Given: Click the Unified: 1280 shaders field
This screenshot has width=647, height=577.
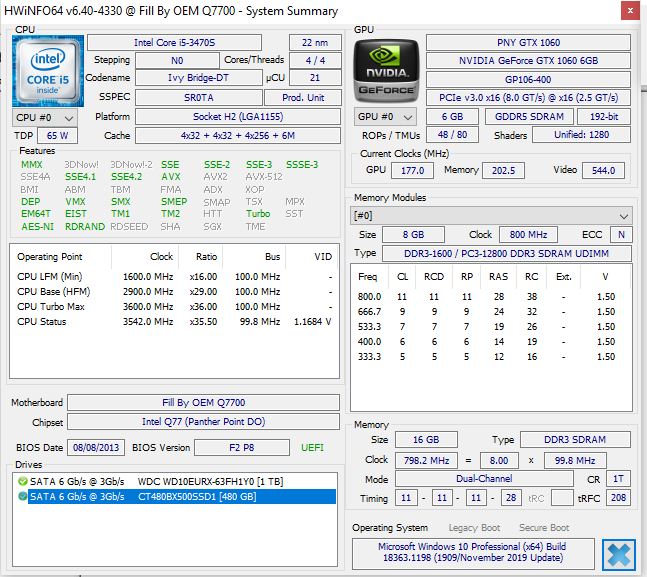Looking at the screenshot, I should [x=581, y=135].
